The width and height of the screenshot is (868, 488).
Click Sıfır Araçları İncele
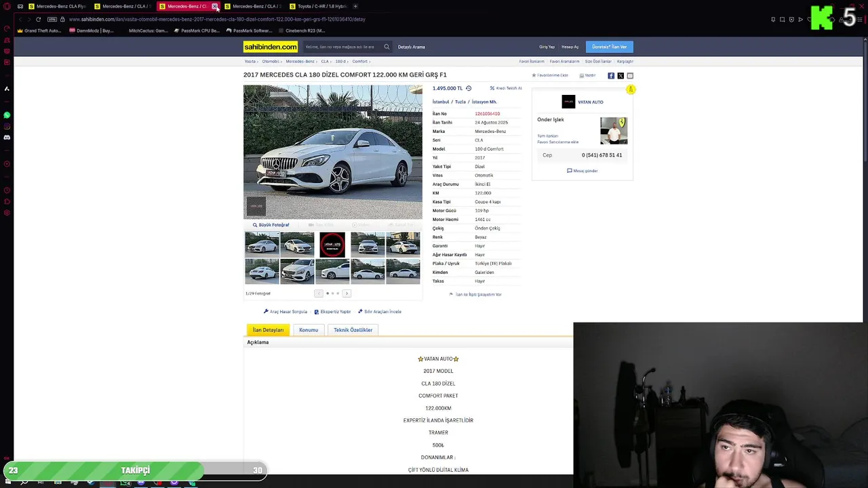380,312
